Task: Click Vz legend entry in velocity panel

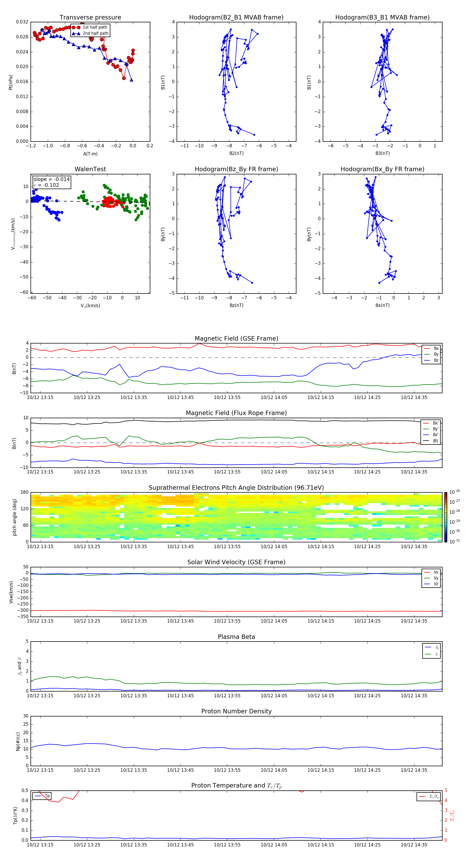Action: (431, 584)
